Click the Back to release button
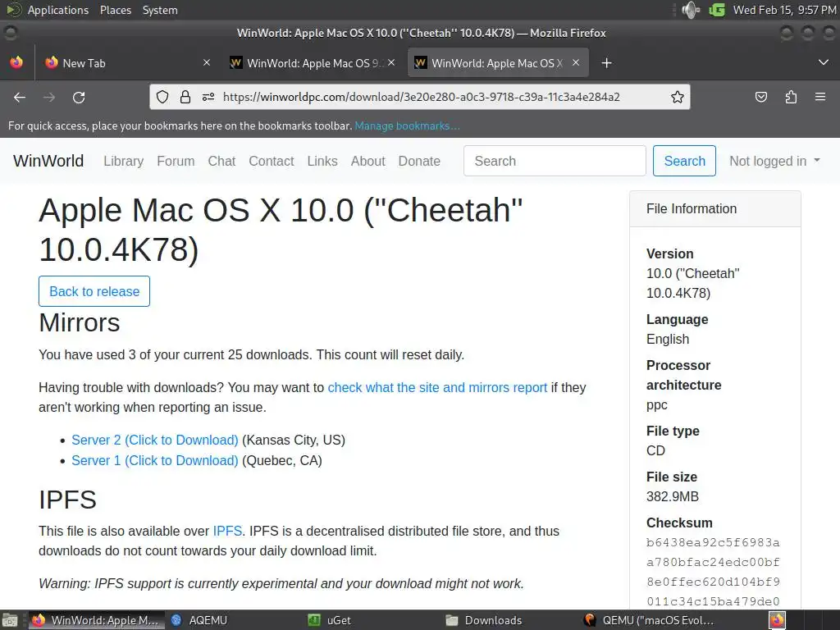Viewport: 840px width, 630px height. 94,291
